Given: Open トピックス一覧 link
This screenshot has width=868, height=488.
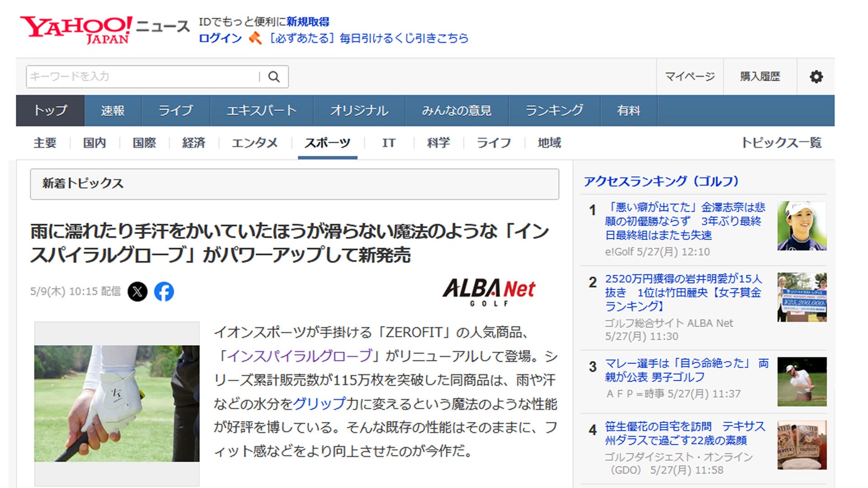Looking at the screenshot, I should click(x=781, y=143).
